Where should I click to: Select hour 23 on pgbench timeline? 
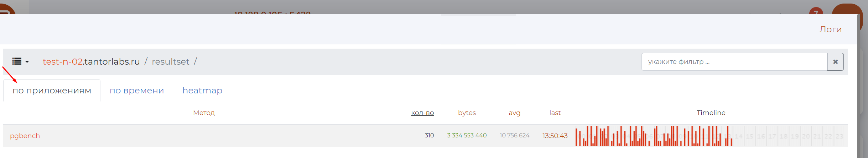840,136
